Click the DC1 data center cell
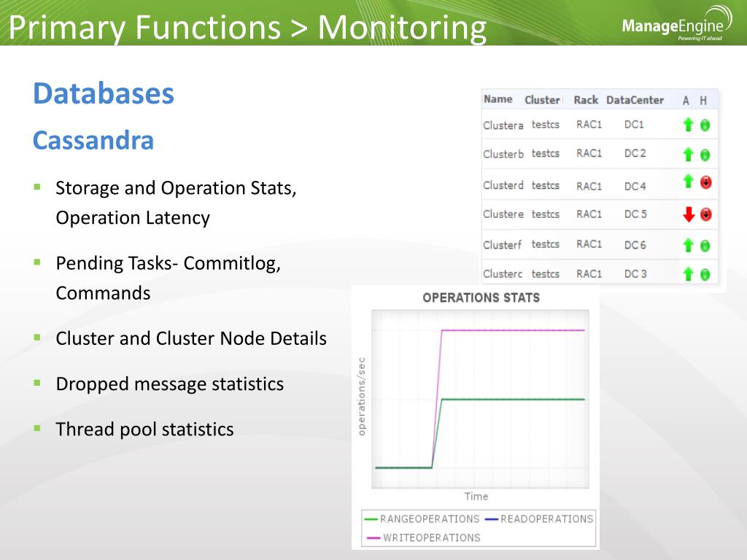The image size is (747, 560). [634, 125]
